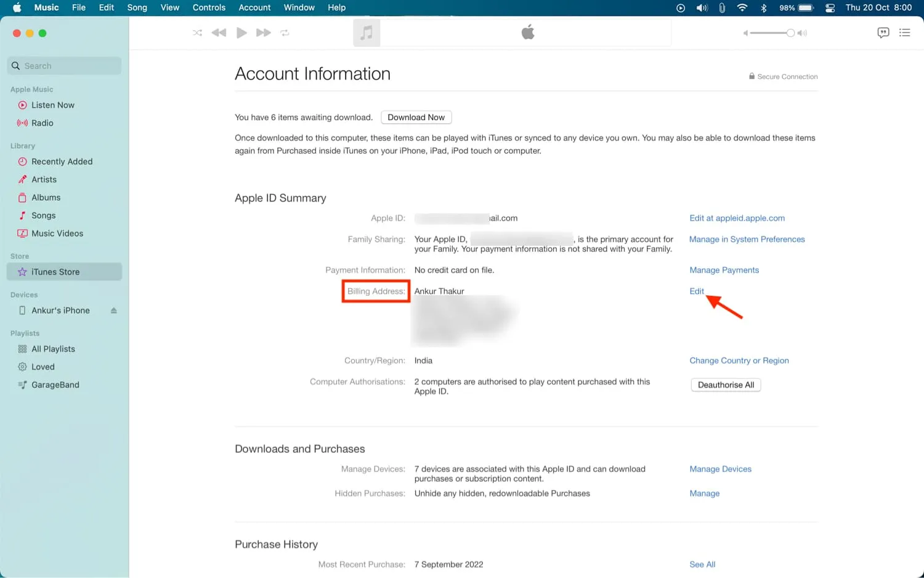The width and height of the screenshot is (924, 578).
Task: Open the Song menu
Action: tap(137, 7)
